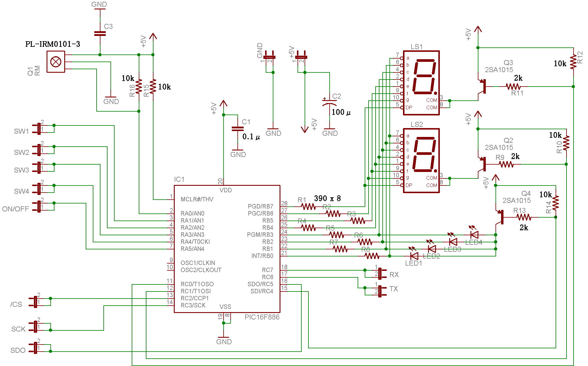Screen dimensions: 588x366
Task: Select transistor Q4 symbol
Action: (x=499, y=217)
